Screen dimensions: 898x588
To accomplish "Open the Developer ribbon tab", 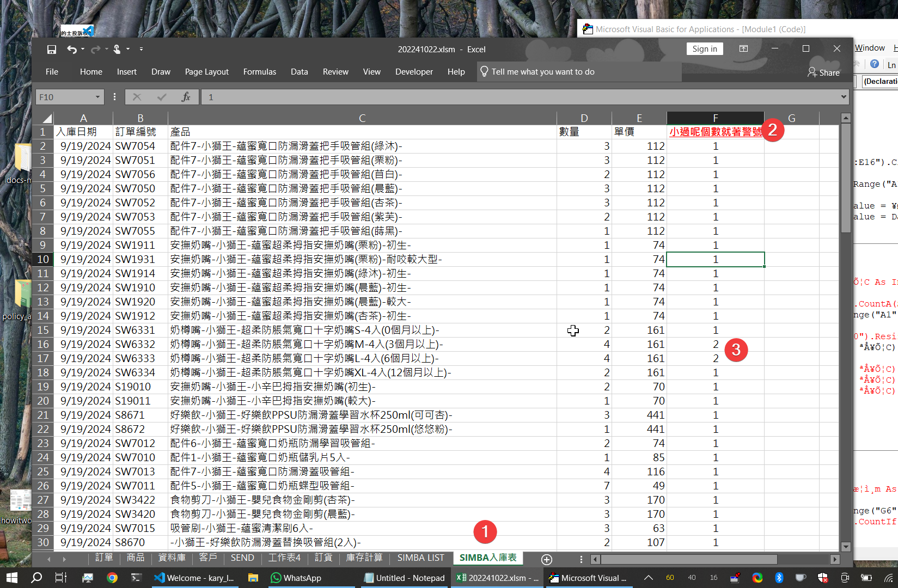I will pos(414,72).
